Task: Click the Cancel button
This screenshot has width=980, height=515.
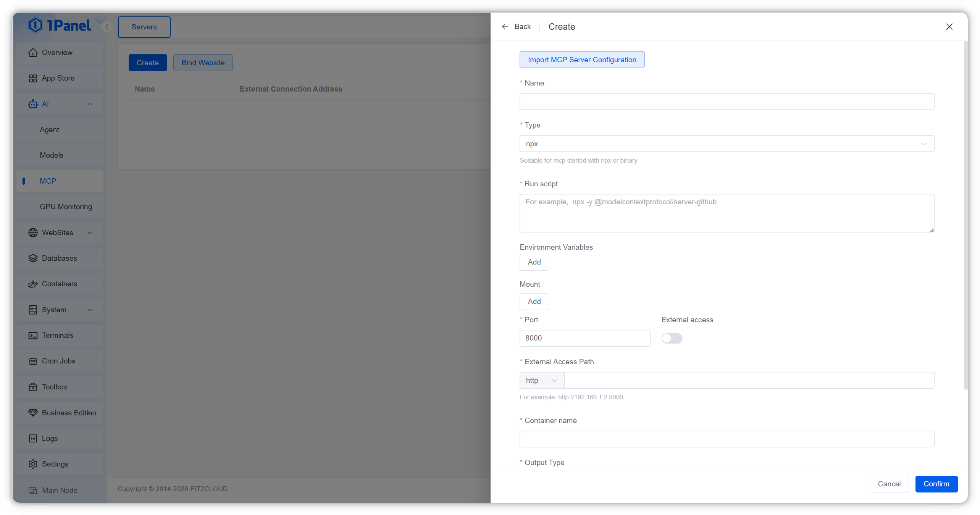Action: tap(889, 484)
